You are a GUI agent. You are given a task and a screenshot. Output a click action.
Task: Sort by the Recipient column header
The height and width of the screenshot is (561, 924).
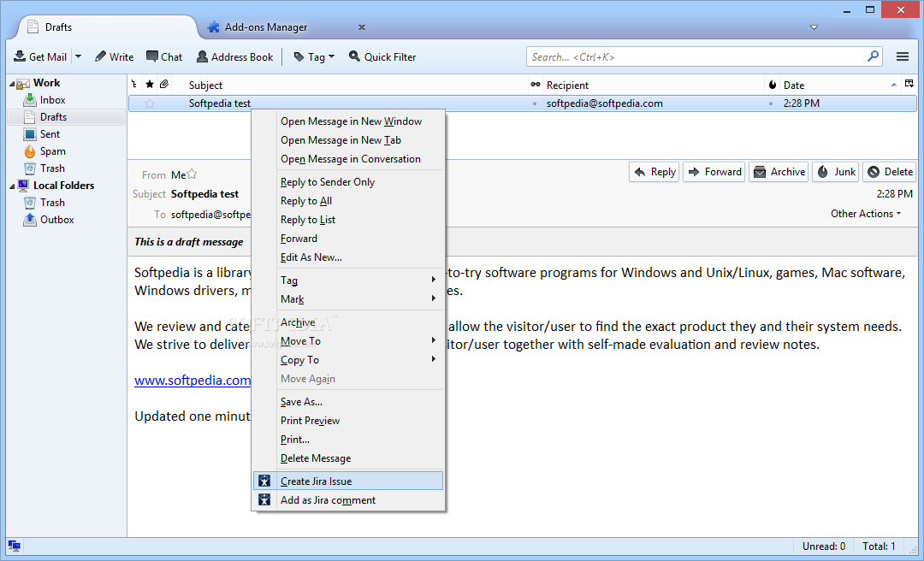567,86
